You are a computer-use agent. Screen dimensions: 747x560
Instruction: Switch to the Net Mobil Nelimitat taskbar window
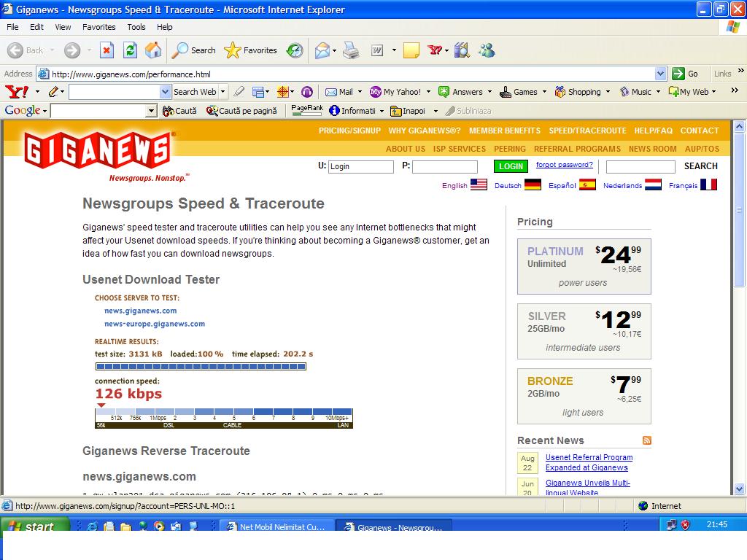click(x=277, y=526)
